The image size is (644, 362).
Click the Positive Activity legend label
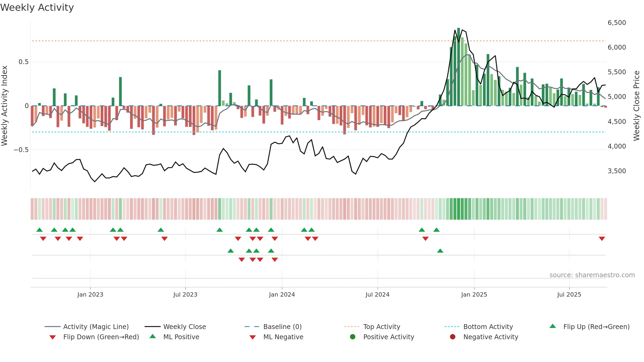389,337
